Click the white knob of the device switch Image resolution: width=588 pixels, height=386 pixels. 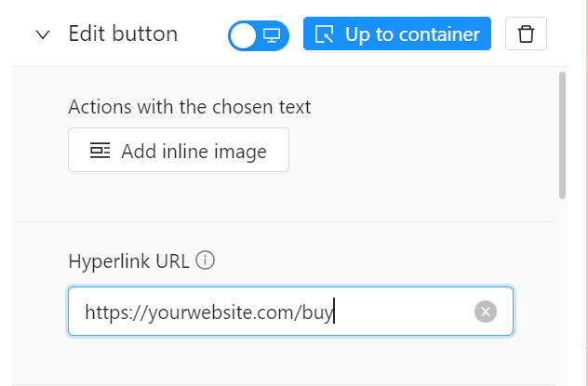(243, 36)
